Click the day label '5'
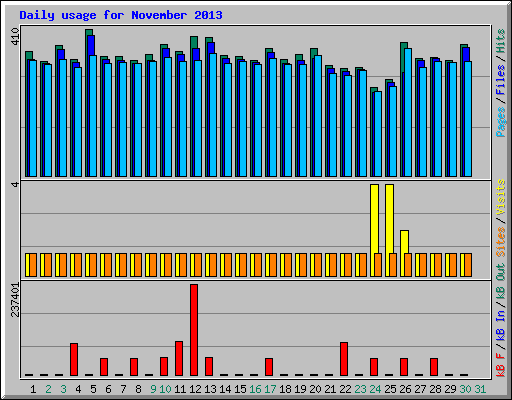The height and width of the screenshot is (400, 512). pos(93,389)
